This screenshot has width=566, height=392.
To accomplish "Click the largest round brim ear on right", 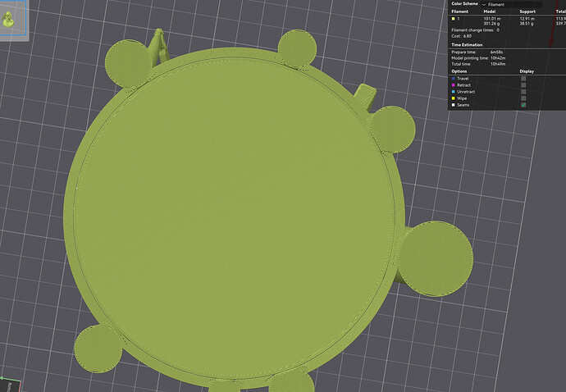I will pos(436,259).
